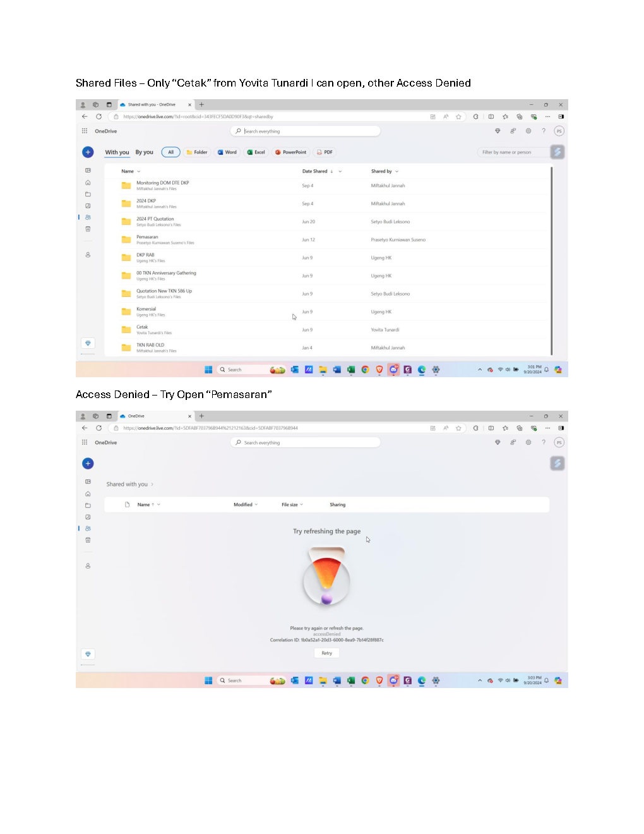
Task: Open the settings gear in Shared with you window header
Action: (x=528, y=131)
